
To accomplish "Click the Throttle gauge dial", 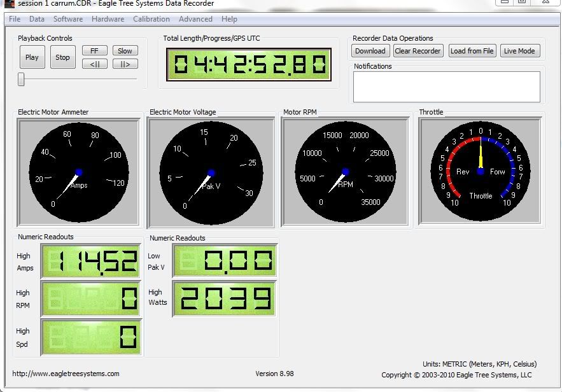I will click(x=480, y=172).
